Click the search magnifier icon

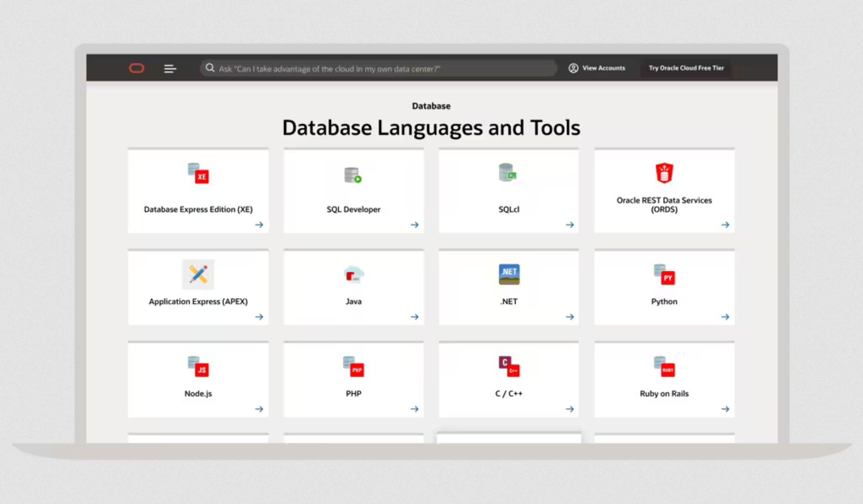[210, 68]
